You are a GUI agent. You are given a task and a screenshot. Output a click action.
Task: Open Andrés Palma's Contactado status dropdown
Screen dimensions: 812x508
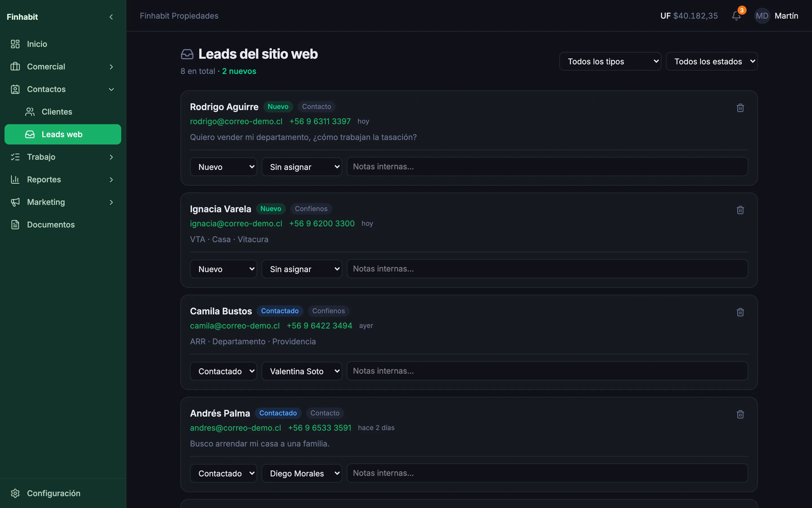coord(224,473)
